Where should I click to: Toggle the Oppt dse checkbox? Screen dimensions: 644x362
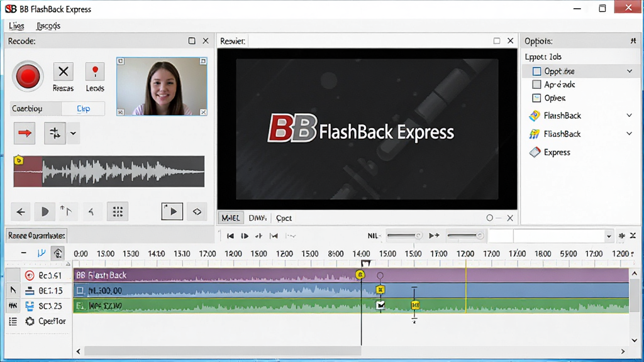click(537, 72)
